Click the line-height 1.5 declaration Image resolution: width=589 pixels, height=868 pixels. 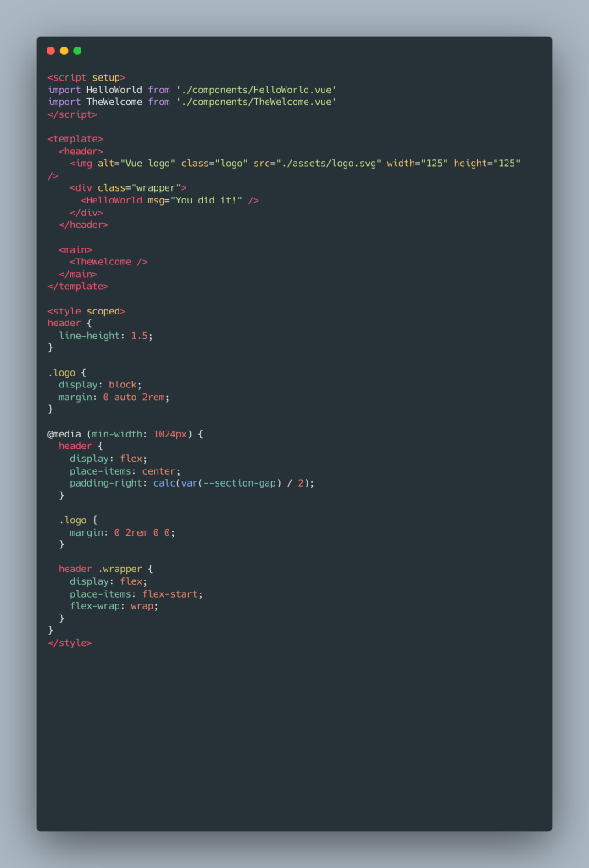coord(106,336)
